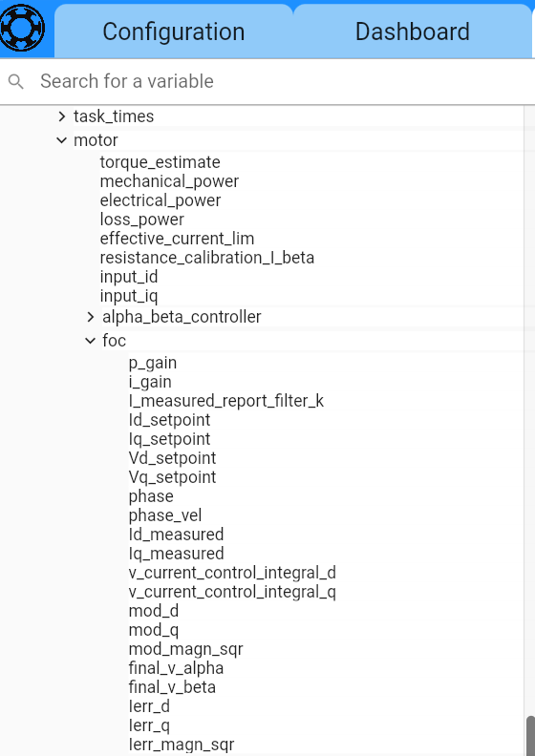
Task: Collapse the motor tree node
Action: click(62, 140)
